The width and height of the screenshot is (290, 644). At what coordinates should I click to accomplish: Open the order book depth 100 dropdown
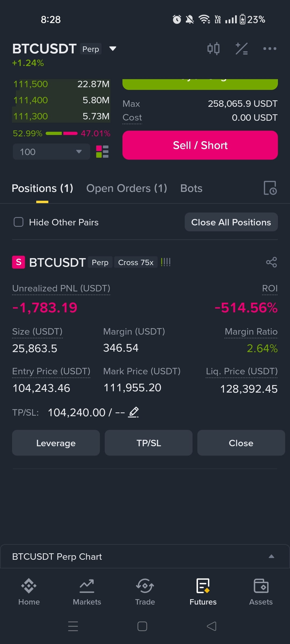[51, 152]
